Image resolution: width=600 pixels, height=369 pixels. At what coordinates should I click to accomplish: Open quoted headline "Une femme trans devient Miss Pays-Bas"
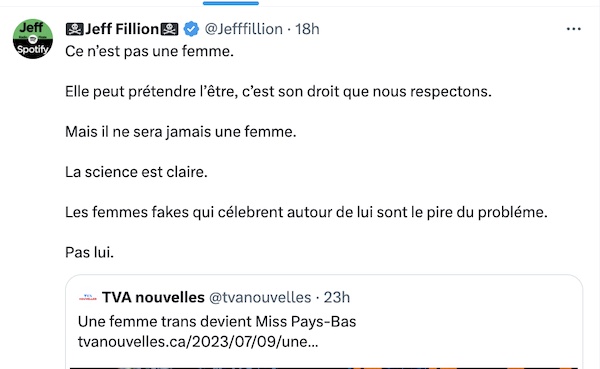pyautogui.click(x=217, y=322)
